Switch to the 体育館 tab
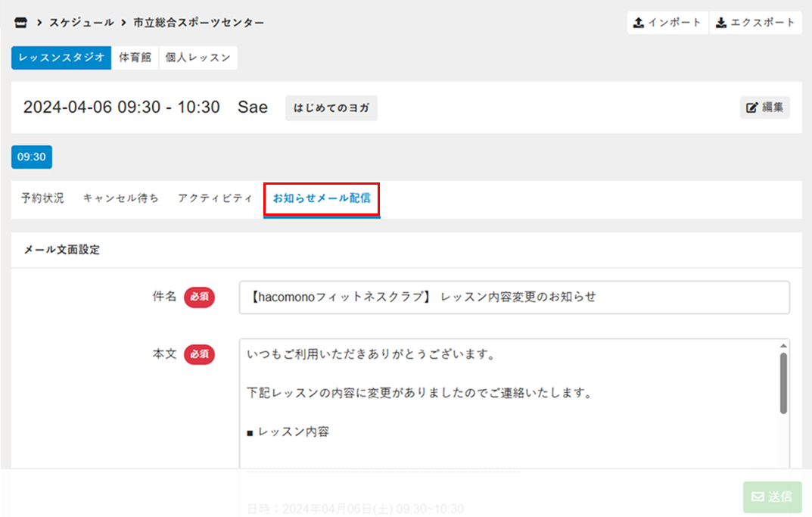This screenshot has height=517, width=812. pyautogui.click(x=135, y=58)
